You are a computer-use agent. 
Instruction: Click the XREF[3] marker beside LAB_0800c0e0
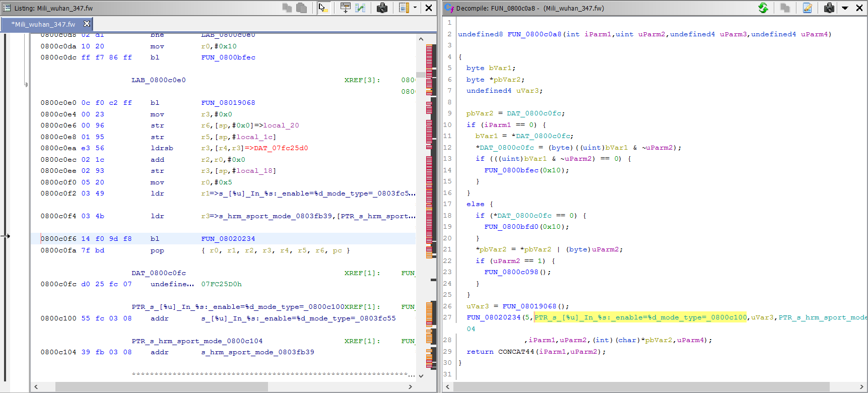click(x=362, y=80)
